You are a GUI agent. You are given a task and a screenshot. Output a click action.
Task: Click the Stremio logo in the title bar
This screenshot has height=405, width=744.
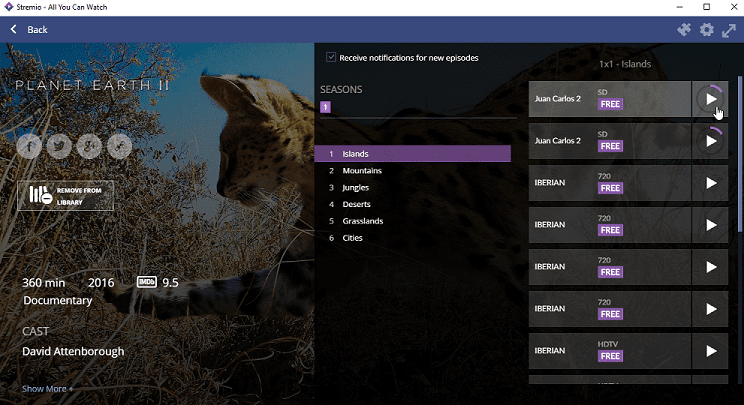pyautogui.click(x=8, y=7)
